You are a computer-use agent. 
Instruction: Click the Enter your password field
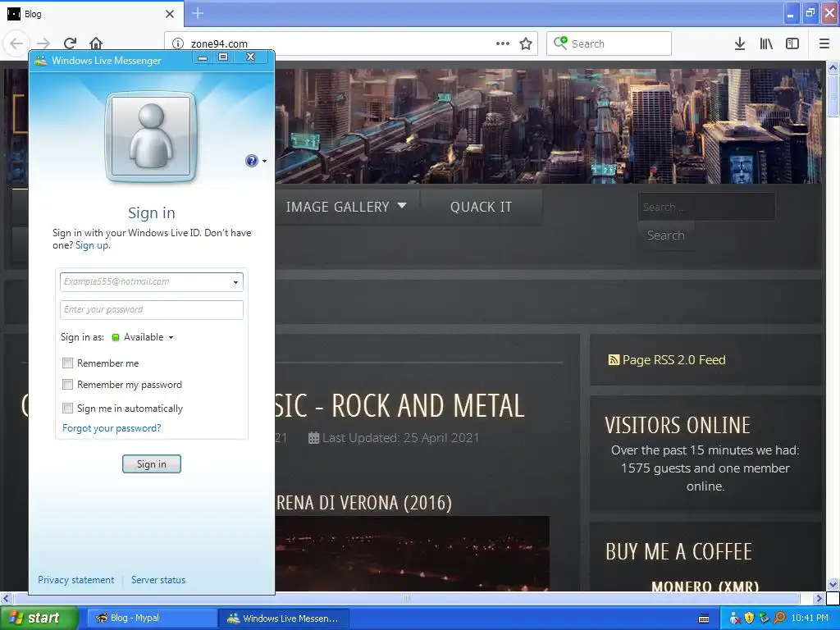click(x=152, y=310)
